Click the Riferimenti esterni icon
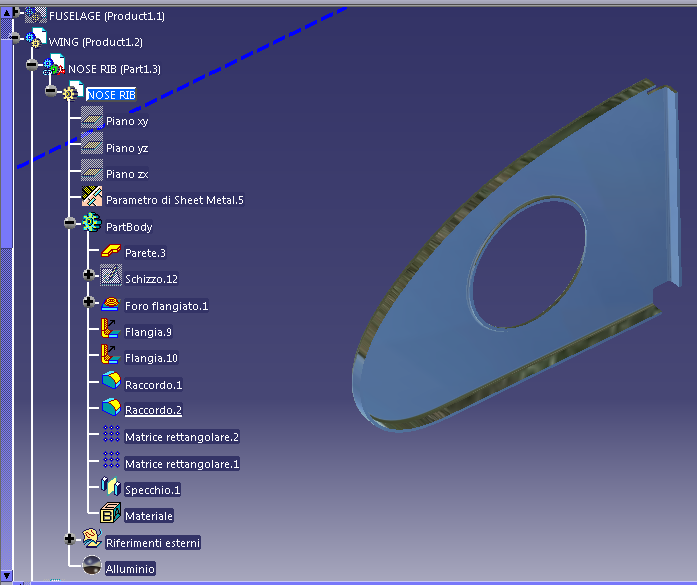The height and width of the screenshot is (585, 697). [x=92, y=538]
